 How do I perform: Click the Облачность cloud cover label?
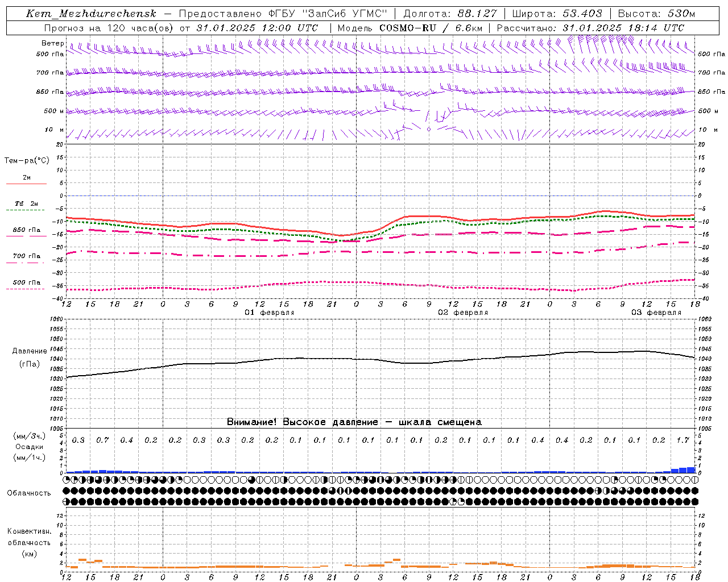29,493
